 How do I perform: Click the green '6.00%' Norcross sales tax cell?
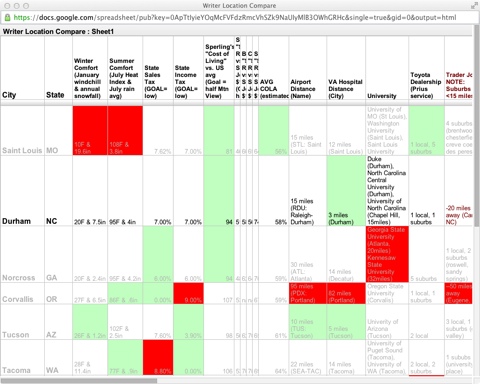158,254
